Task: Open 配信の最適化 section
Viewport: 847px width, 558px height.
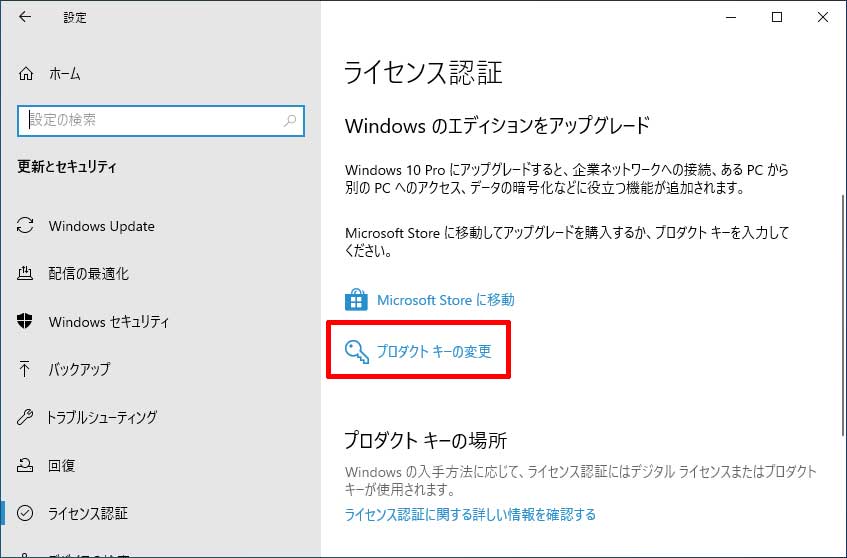Action: click(x=89, y=274)
